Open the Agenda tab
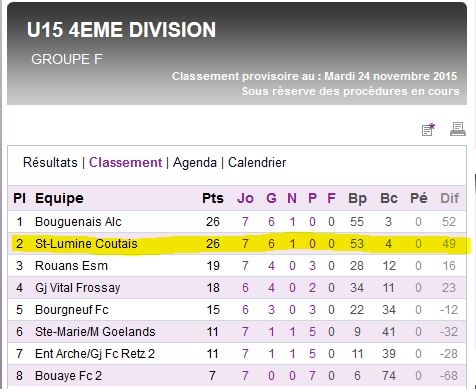Viewport: 476px width, 389px height. tap(195, 163)
